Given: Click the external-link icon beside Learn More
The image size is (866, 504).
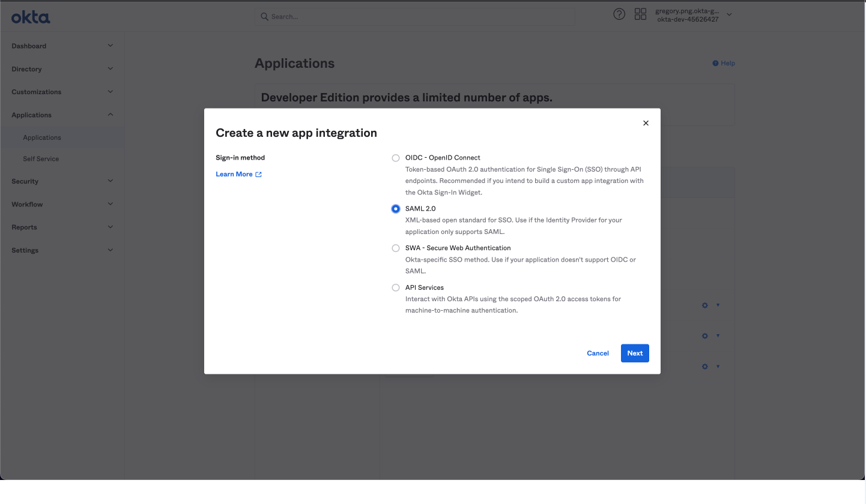Looking at the screenshot, I should pos(258,174).
